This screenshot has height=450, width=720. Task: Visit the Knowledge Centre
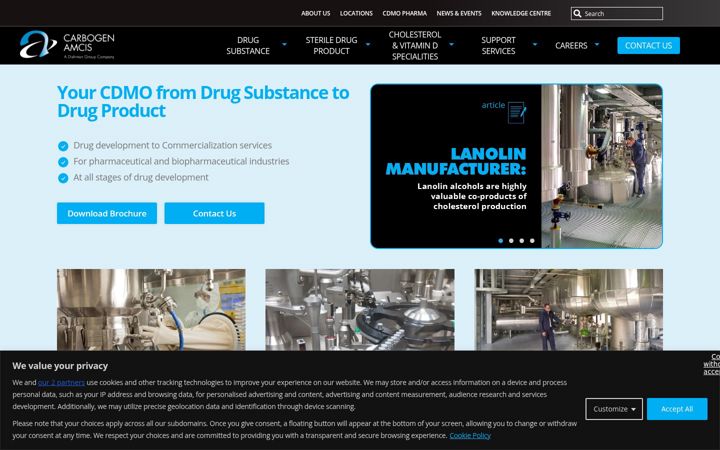(521, 13)
